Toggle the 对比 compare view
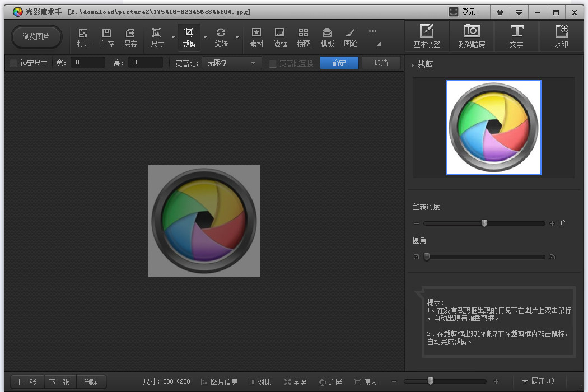This screenshot has height=392, width=588. coord(260,382)
